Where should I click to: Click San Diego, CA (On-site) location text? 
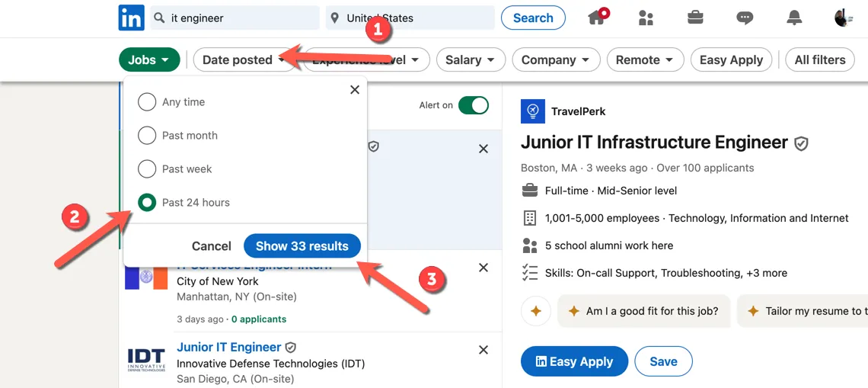pyautogui.click(x=235, y=380)
